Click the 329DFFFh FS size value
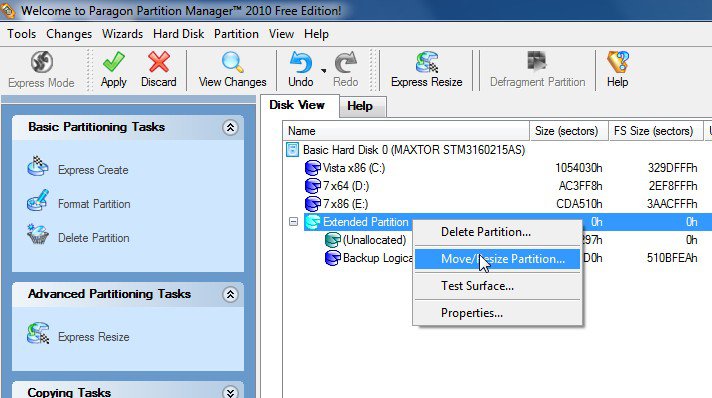Screen dimensions: 712x398 click(x=672, y=168)
